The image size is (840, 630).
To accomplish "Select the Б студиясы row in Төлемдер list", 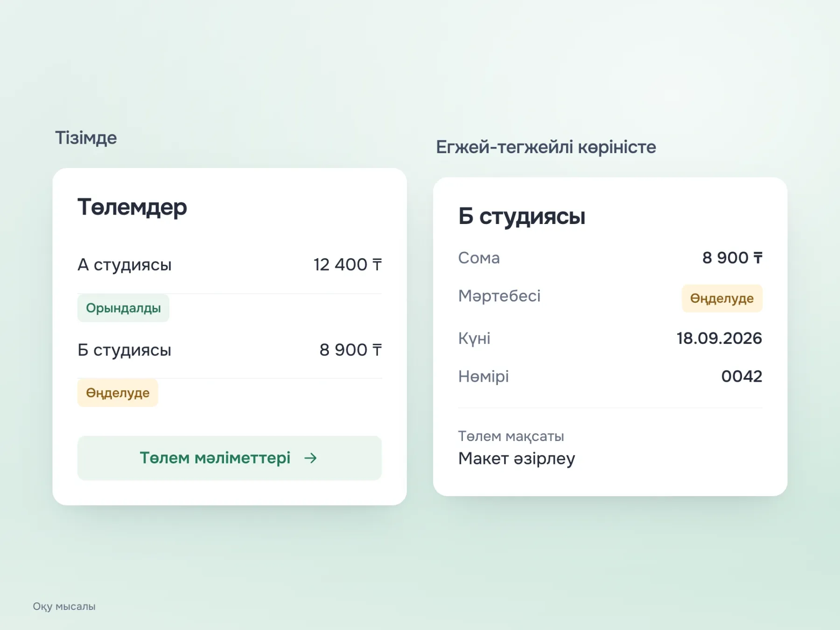I will click(x=230, y=350).
